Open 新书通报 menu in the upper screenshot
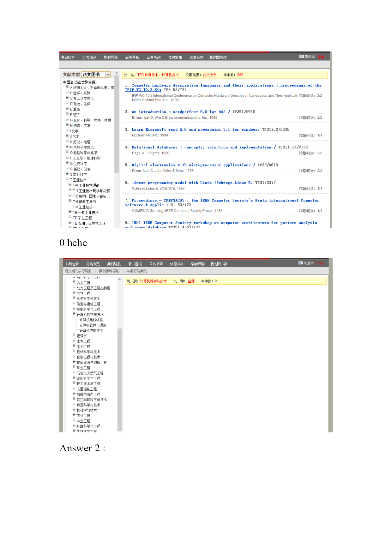This screenshot has height=554, width=392. click(x=132, y=57)
